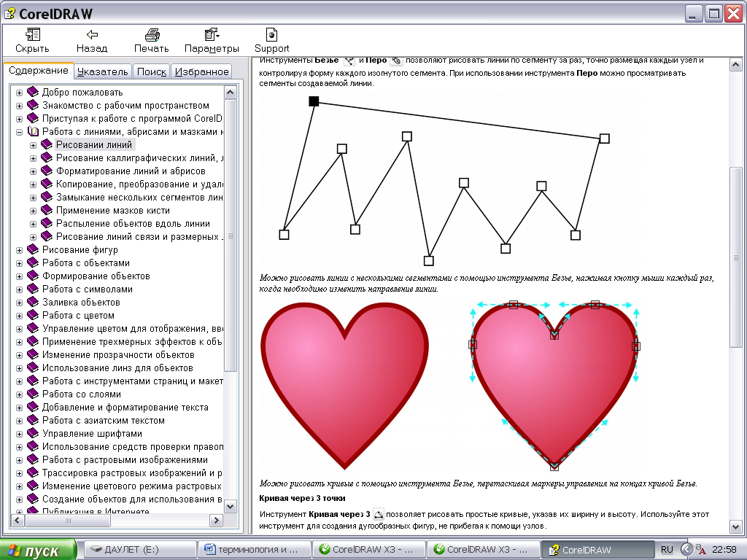Click the contents tree scroll-down arrow
The width and height of the screenshot is (747, 560).
coord(230,507)
